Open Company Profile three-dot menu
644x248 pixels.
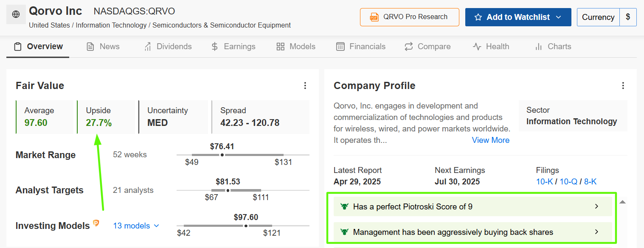point(623,86)
